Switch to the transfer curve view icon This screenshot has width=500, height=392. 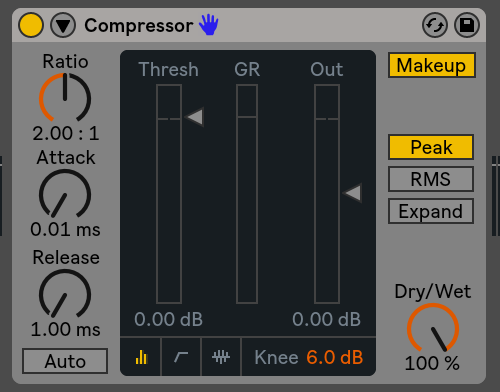click(181, 357)
